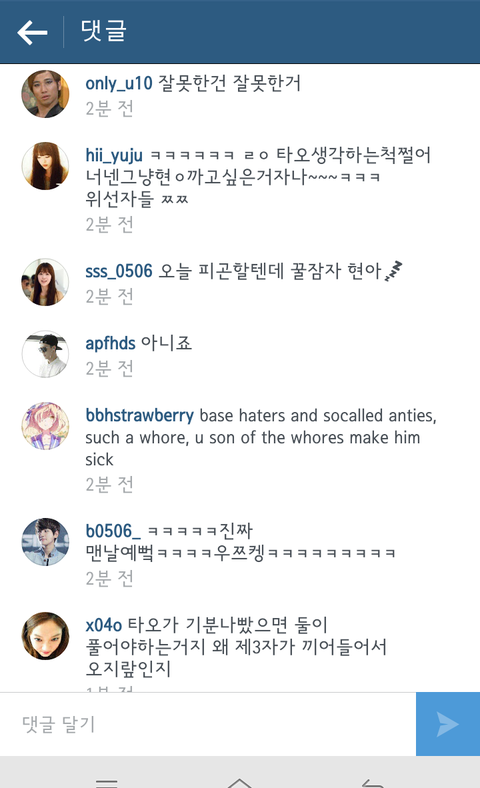Click the only_u10 username link
The image size is (480, 788).
tap(119, 83)
